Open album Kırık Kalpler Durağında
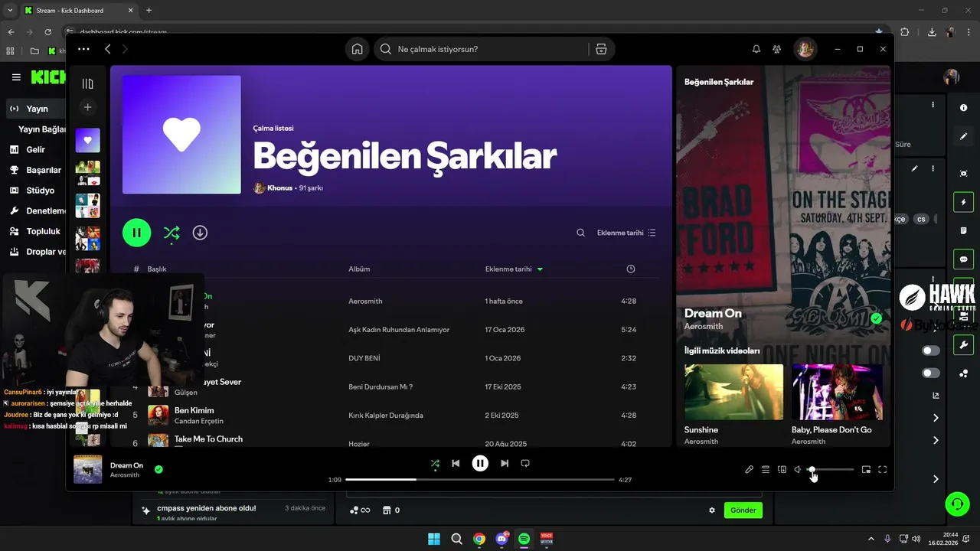Screen dimensions: 980x551 385,416
